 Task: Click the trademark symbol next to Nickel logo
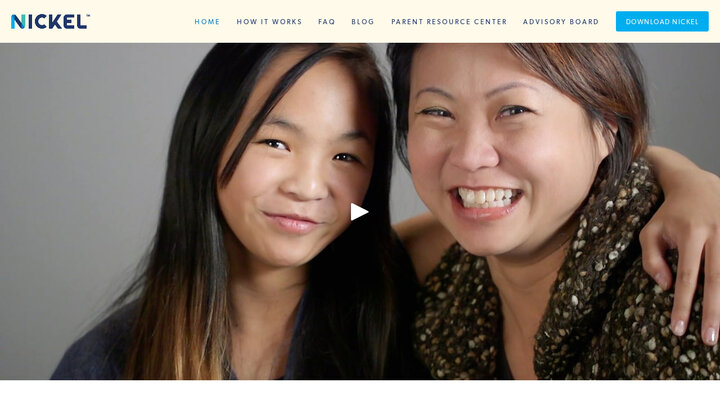coord(88,16)
